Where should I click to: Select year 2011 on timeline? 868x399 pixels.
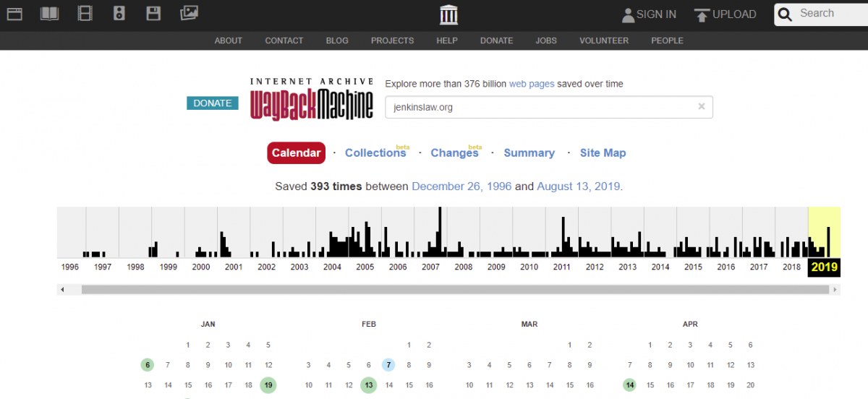click(562, 267)
